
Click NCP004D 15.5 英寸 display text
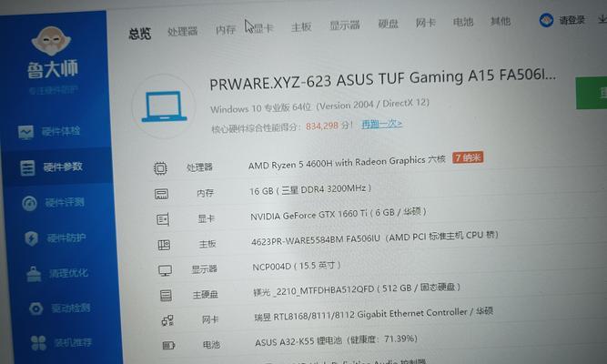click(x=297, y=266)
